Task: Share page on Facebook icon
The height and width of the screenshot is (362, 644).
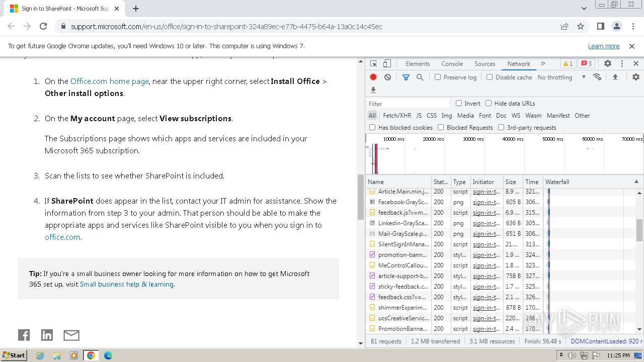Action: click(x=24, y=335)
